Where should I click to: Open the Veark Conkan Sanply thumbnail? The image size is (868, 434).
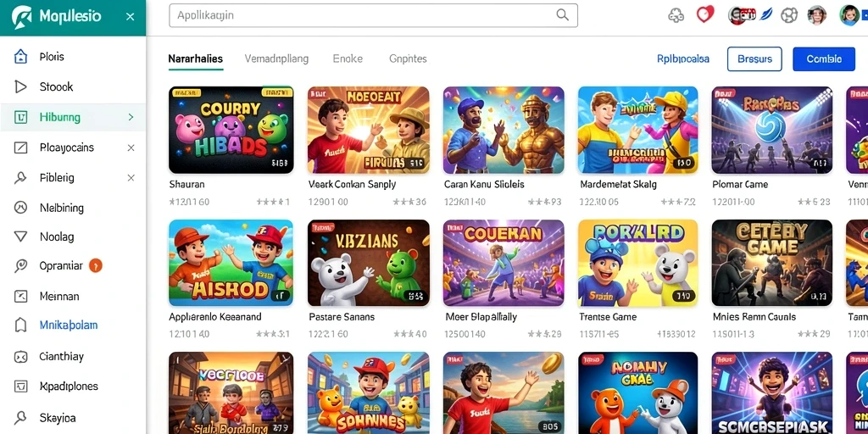click(x=368, y=130)
